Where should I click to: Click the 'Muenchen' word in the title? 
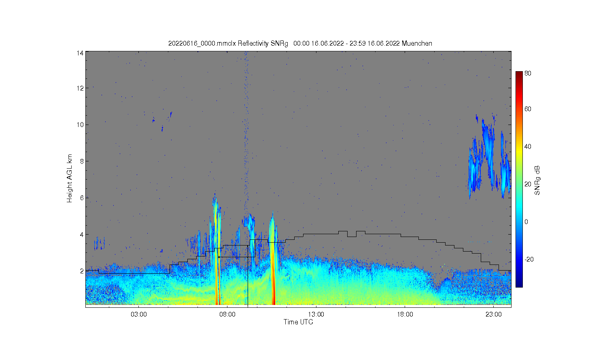417,43
